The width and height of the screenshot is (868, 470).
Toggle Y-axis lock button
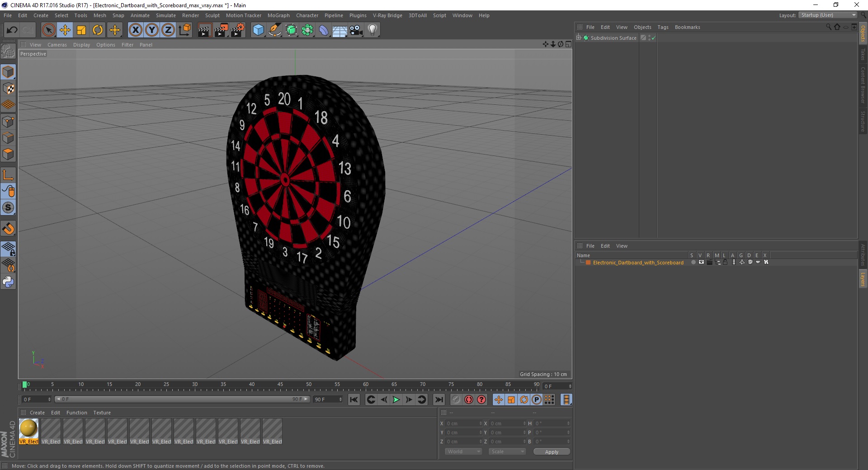152,30
